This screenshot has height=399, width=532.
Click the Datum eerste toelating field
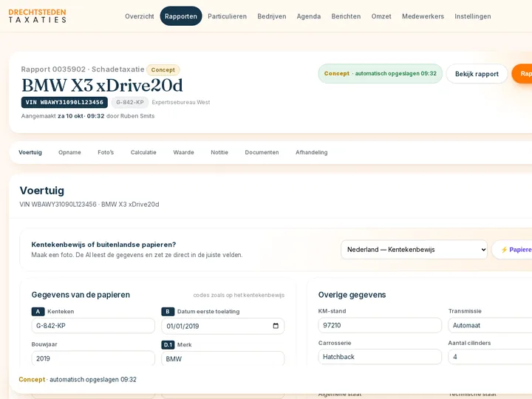(222, 326)
